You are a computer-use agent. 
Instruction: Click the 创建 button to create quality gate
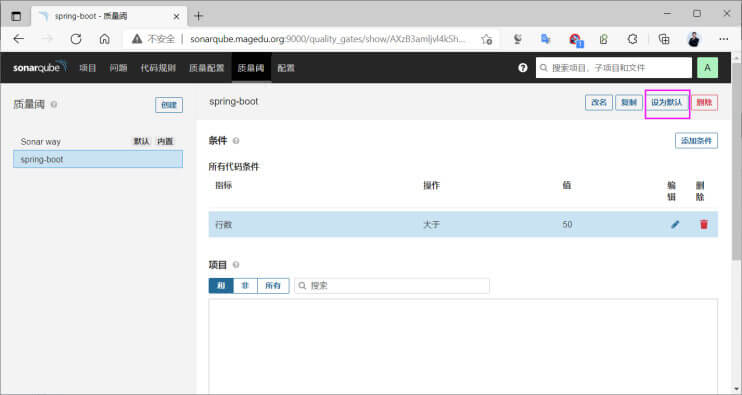click(x=169, y=105)
